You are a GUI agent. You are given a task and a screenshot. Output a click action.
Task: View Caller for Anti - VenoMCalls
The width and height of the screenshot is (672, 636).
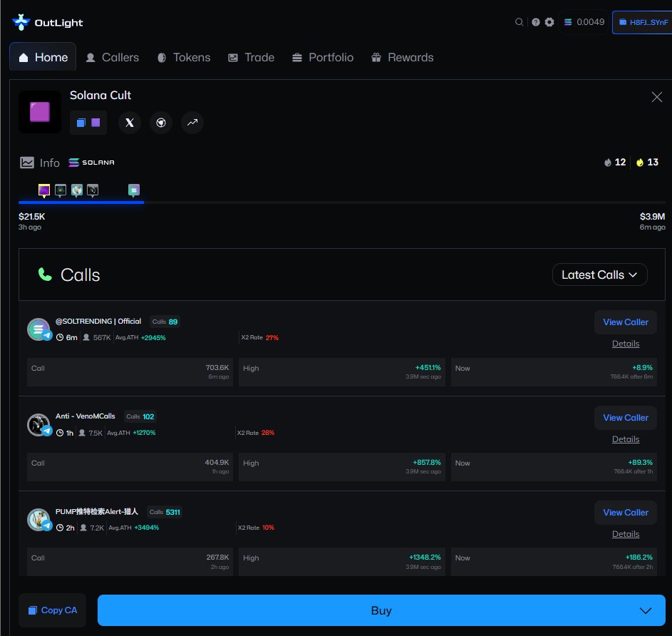(625, 418)
